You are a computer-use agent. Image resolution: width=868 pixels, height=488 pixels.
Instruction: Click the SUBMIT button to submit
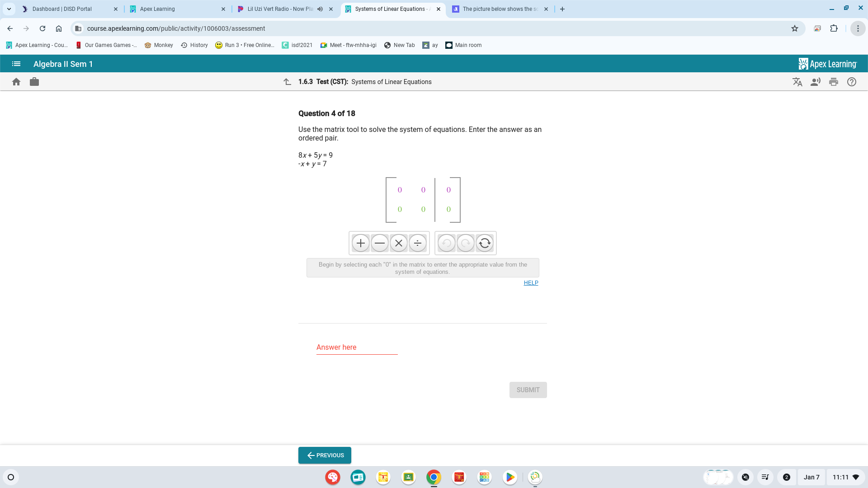[x=528, y=389]
